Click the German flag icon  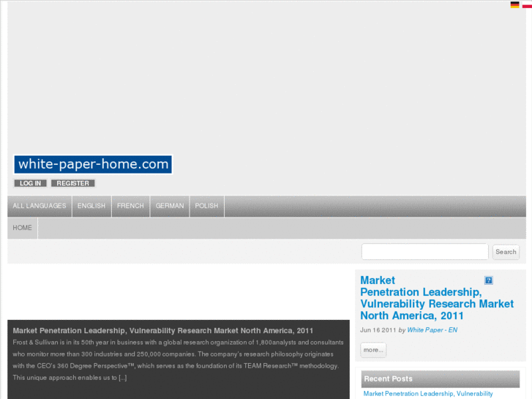point(514,4)
